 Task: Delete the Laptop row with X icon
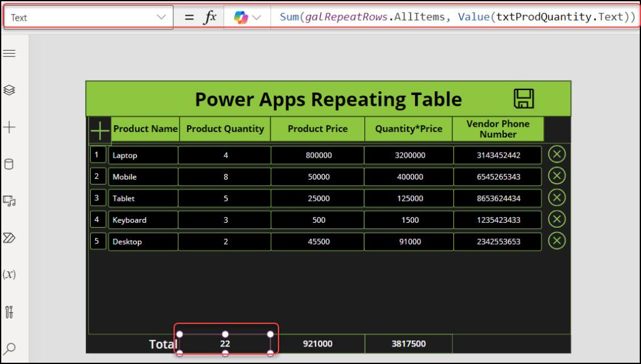556,154
